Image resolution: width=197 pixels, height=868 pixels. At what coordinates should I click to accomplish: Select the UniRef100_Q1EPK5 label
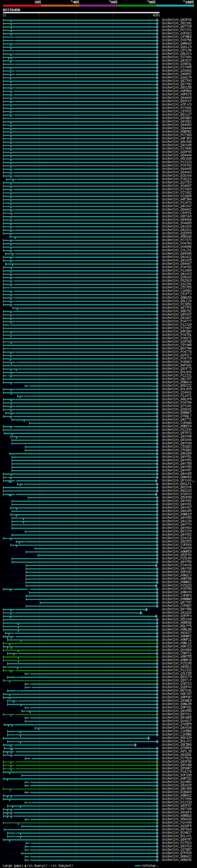177,233
